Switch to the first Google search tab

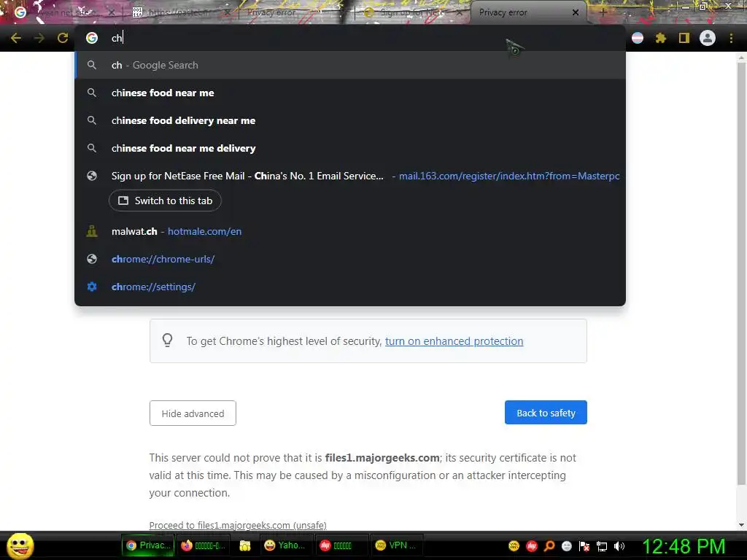[x=64, y=12]
